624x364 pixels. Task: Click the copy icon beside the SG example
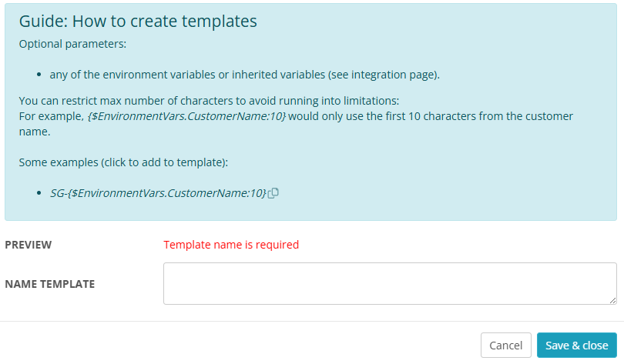(273, 193)
